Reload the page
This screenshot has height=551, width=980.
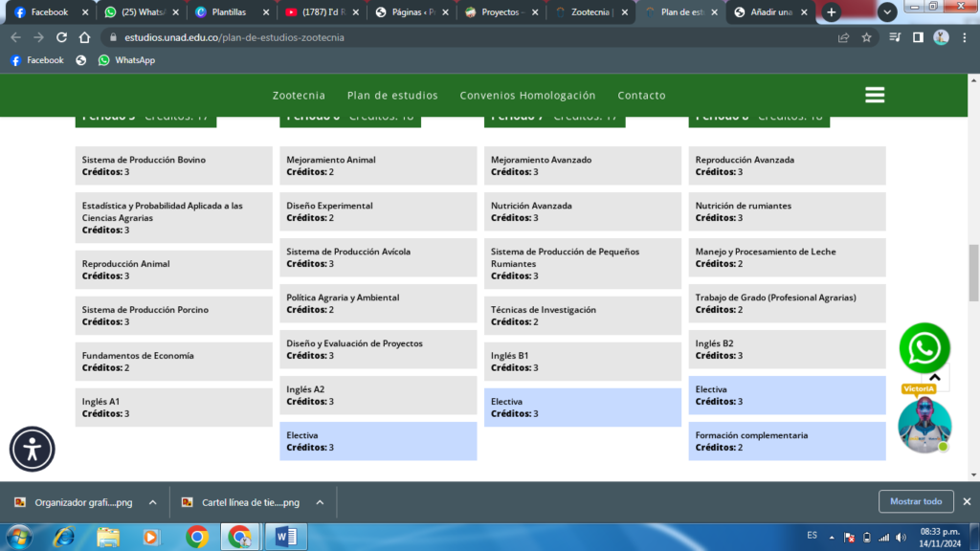(x=62, y=37)
